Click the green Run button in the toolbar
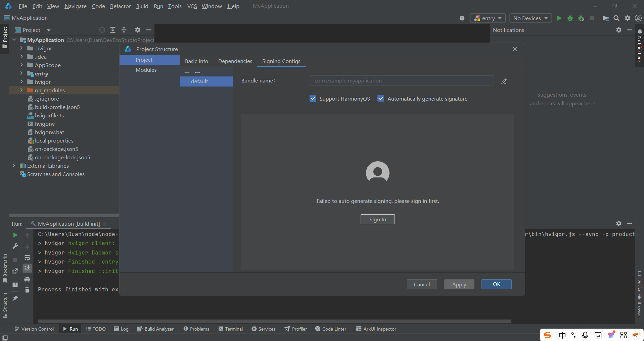This screenshot has width=644, height=341. click(559, 18)
